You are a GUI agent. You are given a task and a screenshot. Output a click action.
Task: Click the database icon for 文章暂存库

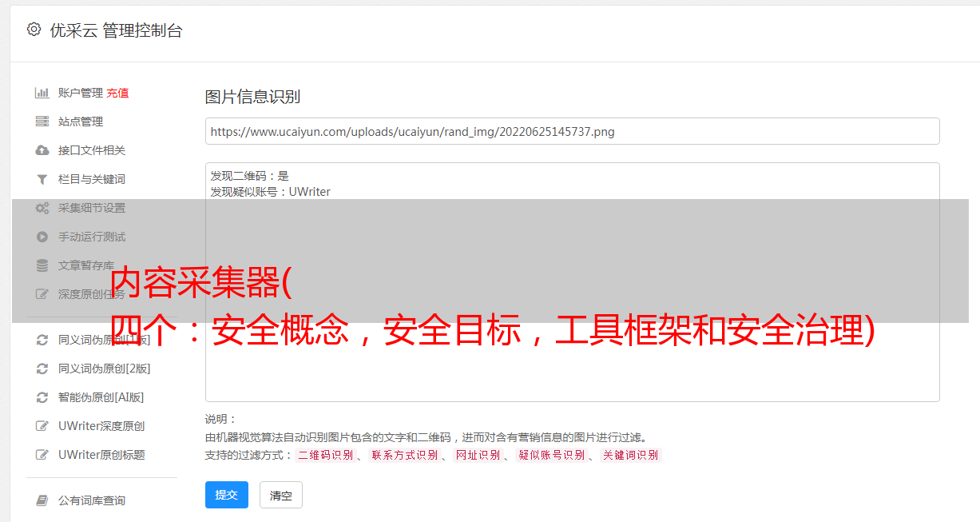(x=42, y=265)
